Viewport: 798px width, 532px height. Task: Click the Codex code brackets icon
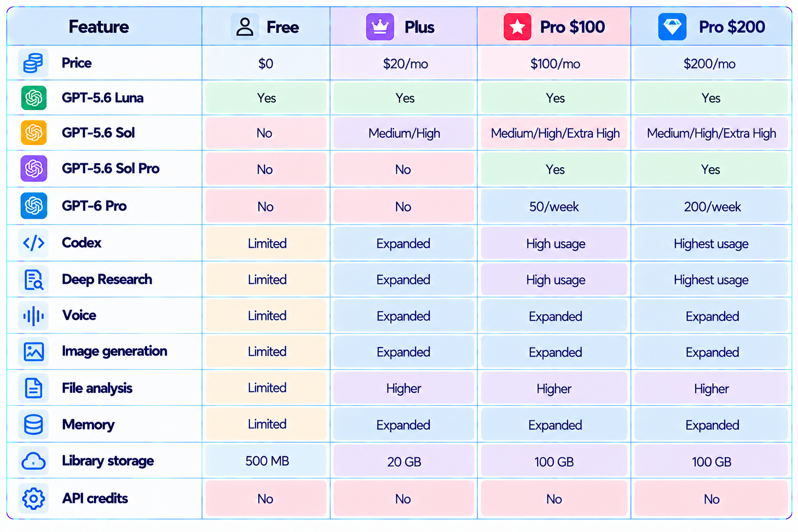pyautogui.click(x=34, y=243)
